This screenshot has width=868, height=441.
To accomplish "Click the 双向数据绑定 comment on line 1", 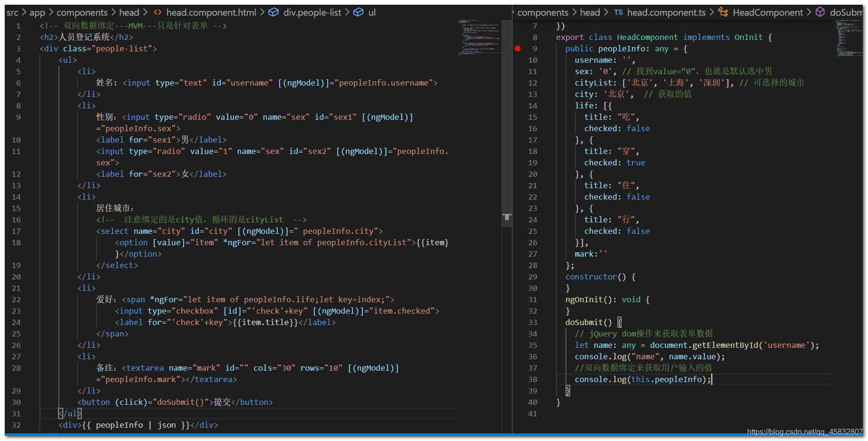I will click(133, 26).
